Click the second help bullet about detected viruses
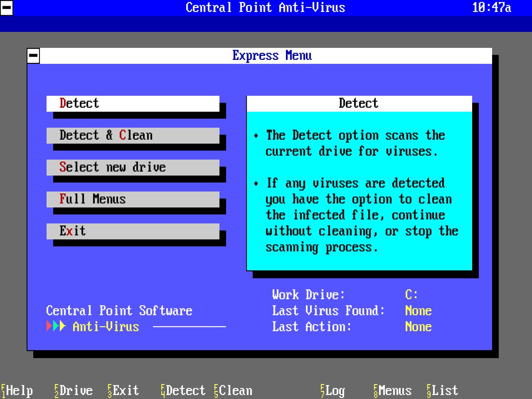Image resolution: width=532 pixels, height=399 pixels. pos(356,215)
